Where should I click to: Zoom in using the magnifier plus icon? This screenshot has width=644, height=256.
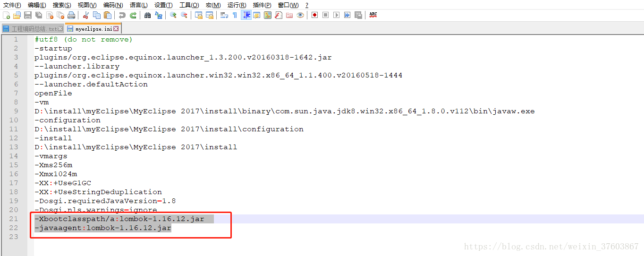[173, 15]
